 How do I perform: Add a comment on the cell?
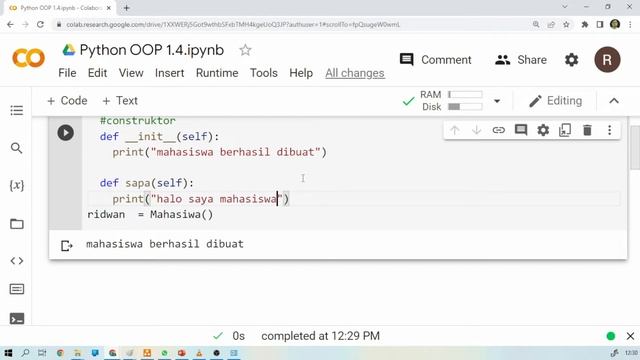(521, 130)
